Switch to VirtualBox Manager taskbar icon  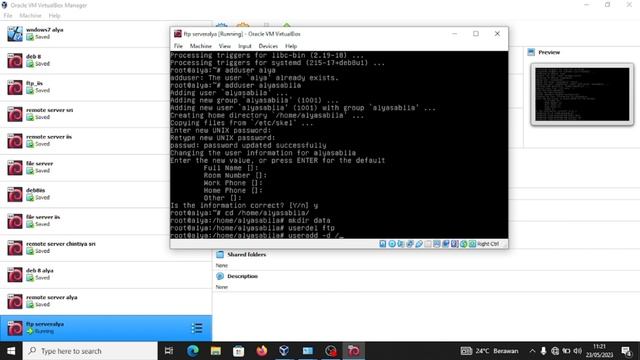tap(284, 351)
